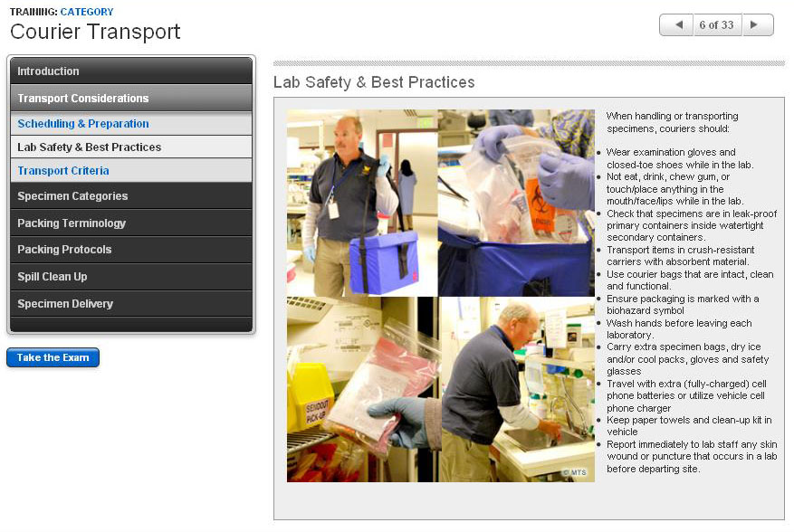This screenshot has height=532, width=794.
Task: Go to the previous page arrow
Action: coord(676,25)
